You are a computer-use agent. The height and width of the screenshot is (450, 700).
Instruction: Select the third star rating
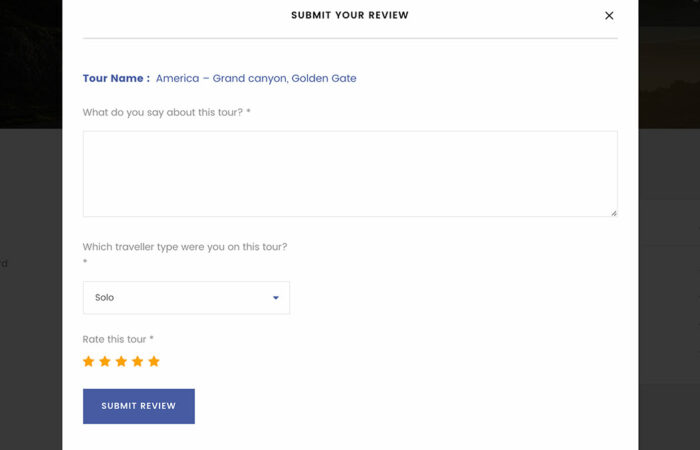pyautogui.click(x=121, y=361)
